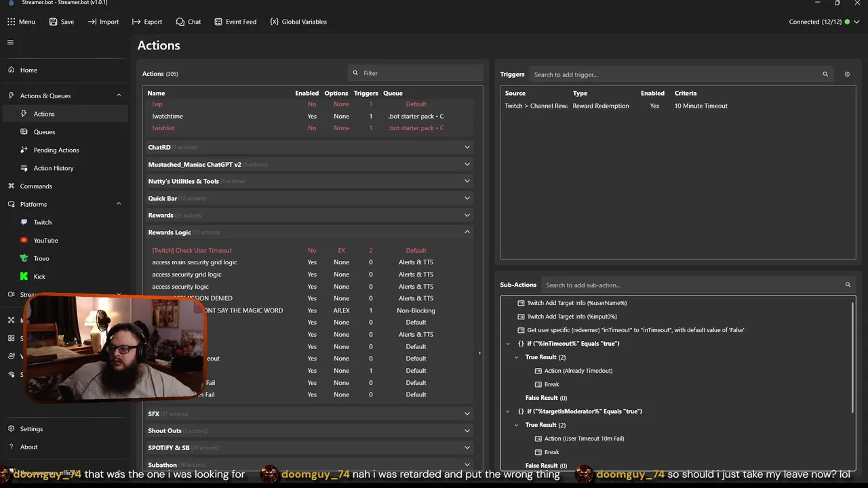
Task: Select the !vip action row
Action: 310,104
